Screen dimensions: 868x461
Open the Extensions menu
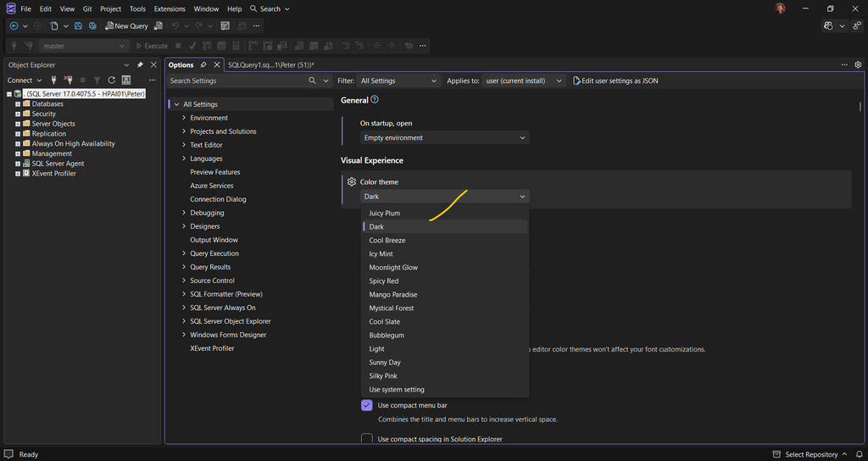point(170,8)
